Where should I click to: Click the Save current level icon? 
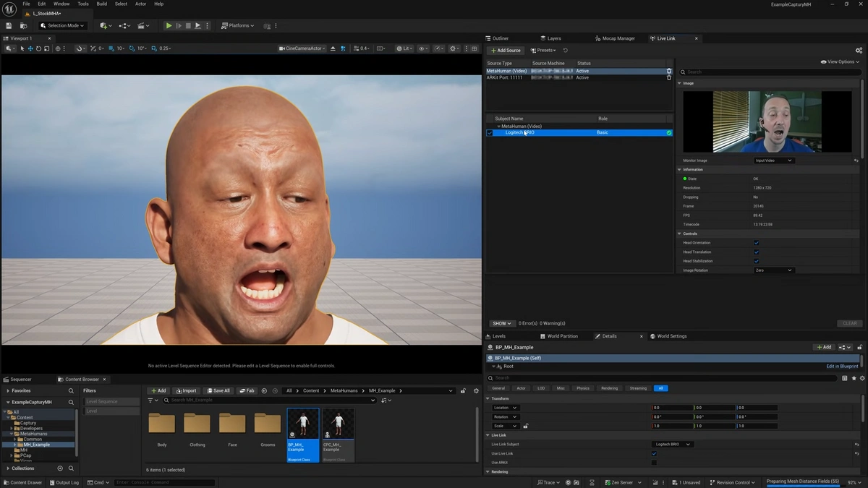pos(9,25)
